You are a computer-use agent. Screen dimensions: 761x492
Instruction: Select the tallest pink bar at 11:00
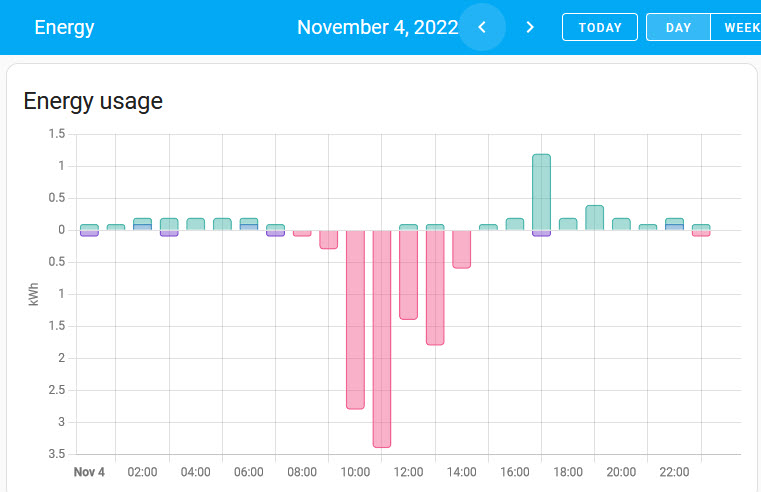tap(381, 338)
